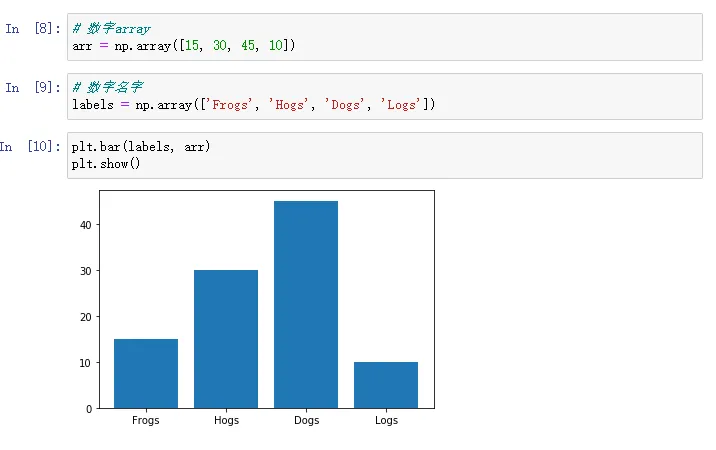Click the In [10] cell prompt

pyautogui.click(x=29, y=147)
